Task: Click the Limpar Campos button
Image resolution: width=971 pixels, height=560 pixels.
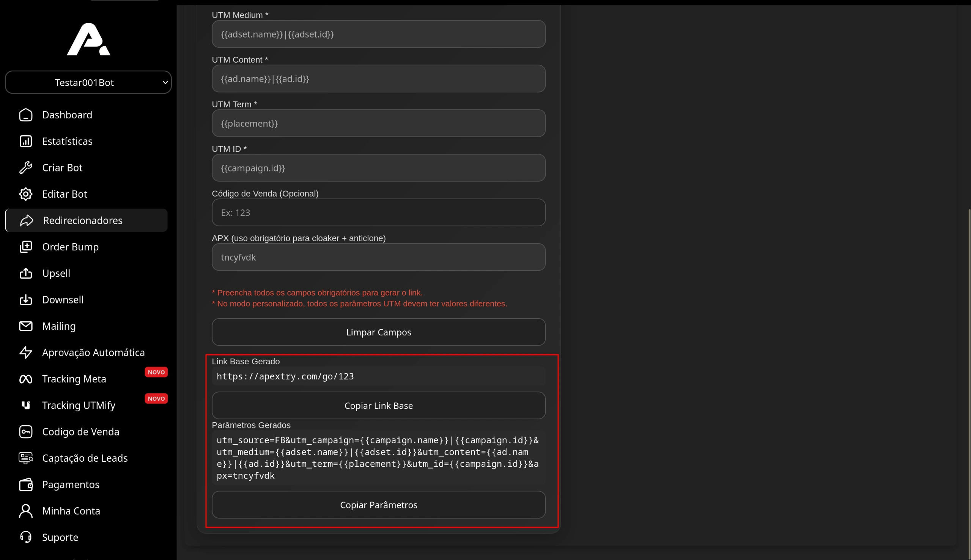Action: (x=378, y=332)
